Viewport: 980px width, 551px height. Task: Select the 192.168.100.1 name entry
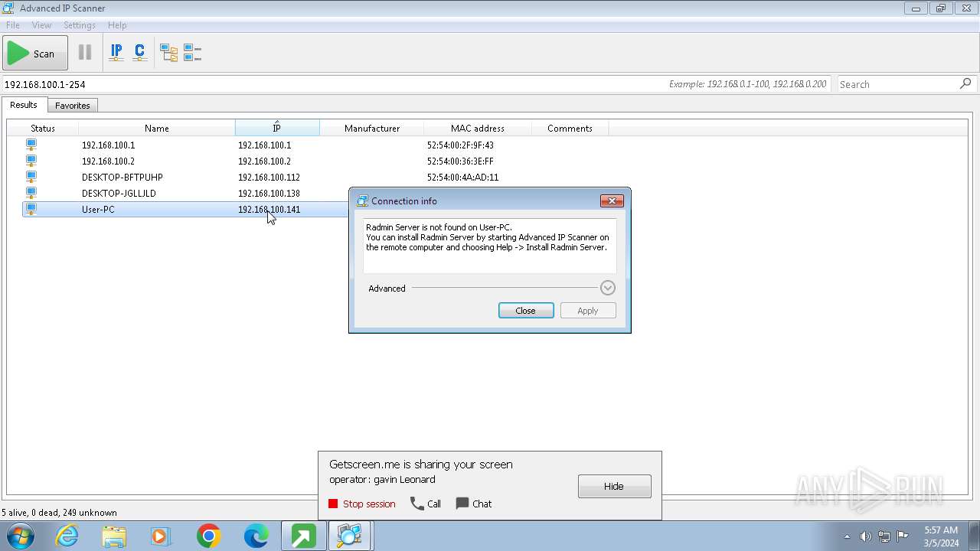click(108, 145)
